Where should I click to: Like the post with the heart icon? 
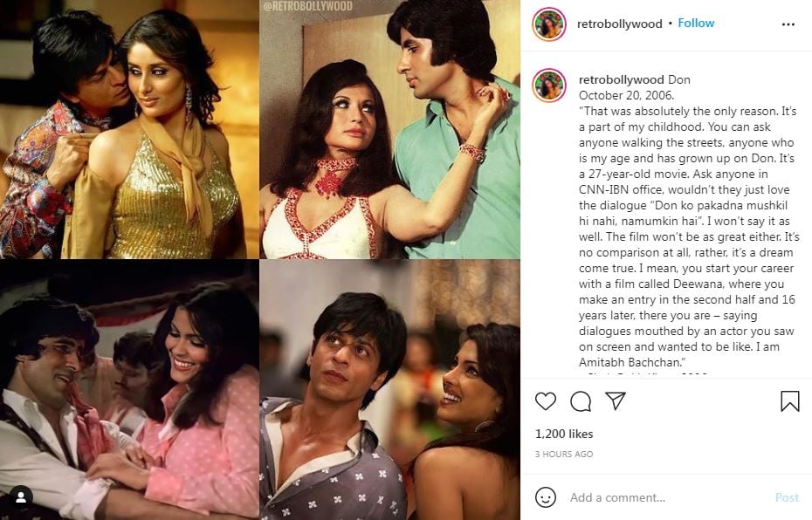coord(546,401)
